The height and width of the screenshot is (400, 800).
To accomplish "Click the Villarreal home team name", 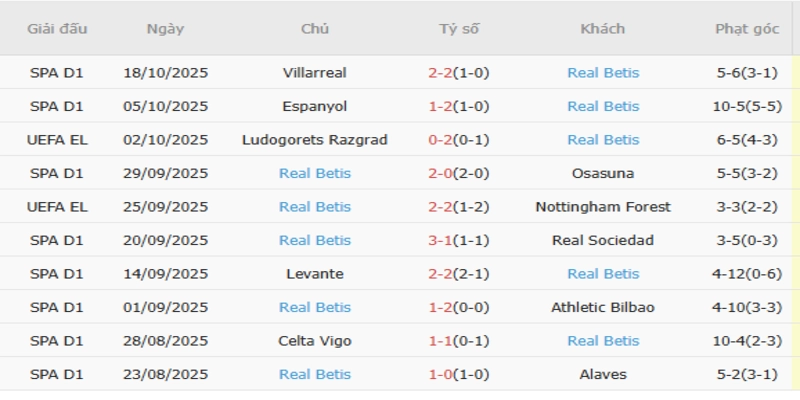I will point(315,72).
